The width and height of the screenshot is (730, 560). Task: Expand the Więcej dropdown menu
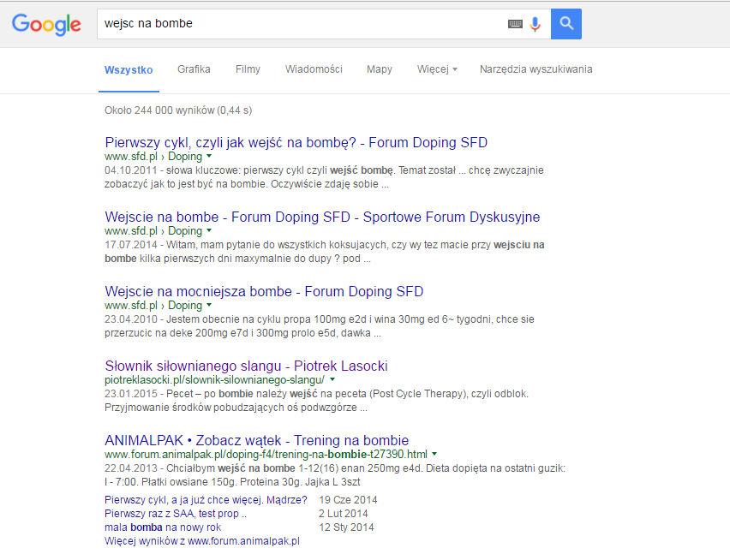point(437,69)
